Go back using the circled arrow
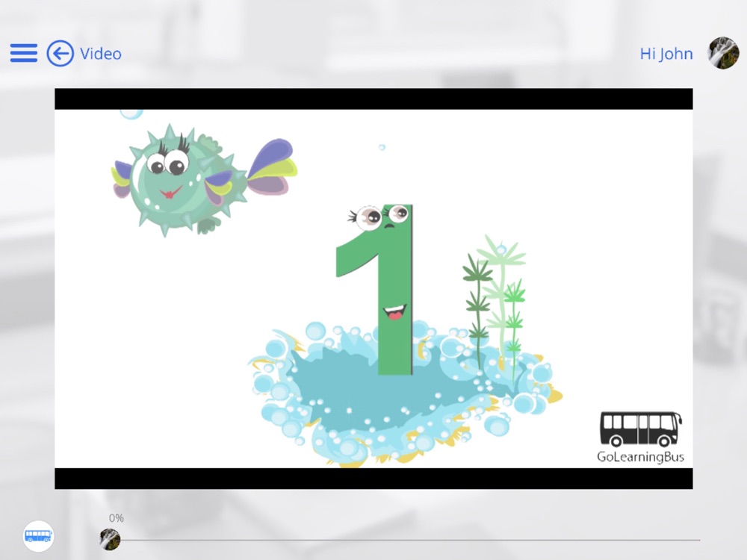 tap(60, 53)
